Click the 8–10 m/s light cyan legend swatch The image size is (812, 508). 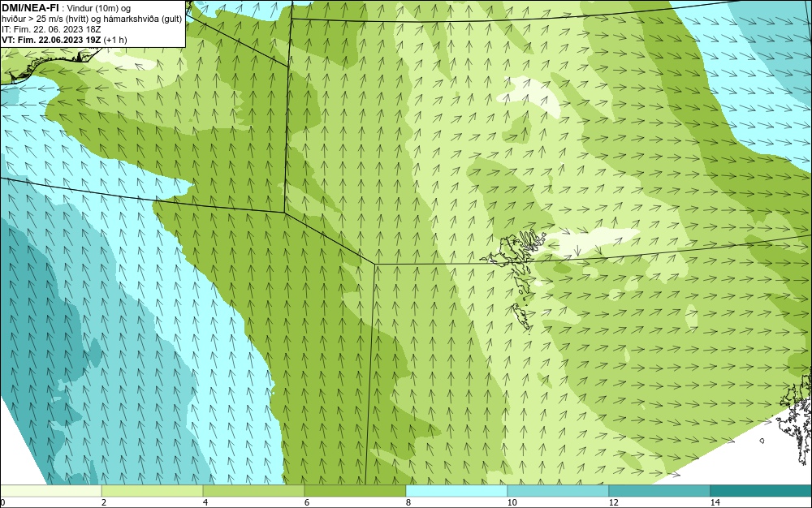(456, 491)
